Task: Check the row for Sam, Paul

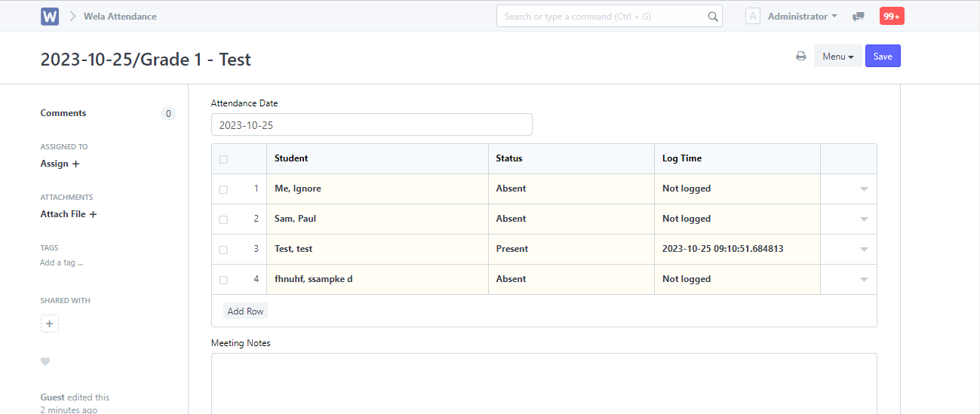Action: click(x=223, y=219)
